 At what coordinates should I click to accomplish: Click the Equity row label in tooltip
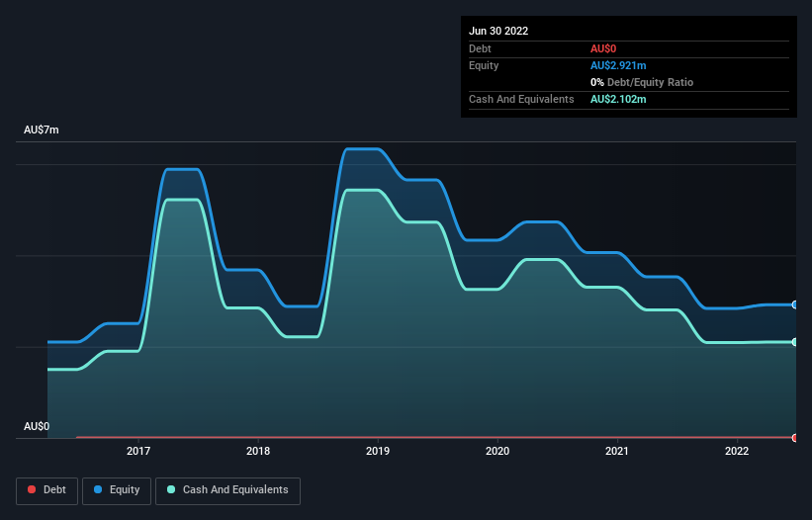pos(484,65)
